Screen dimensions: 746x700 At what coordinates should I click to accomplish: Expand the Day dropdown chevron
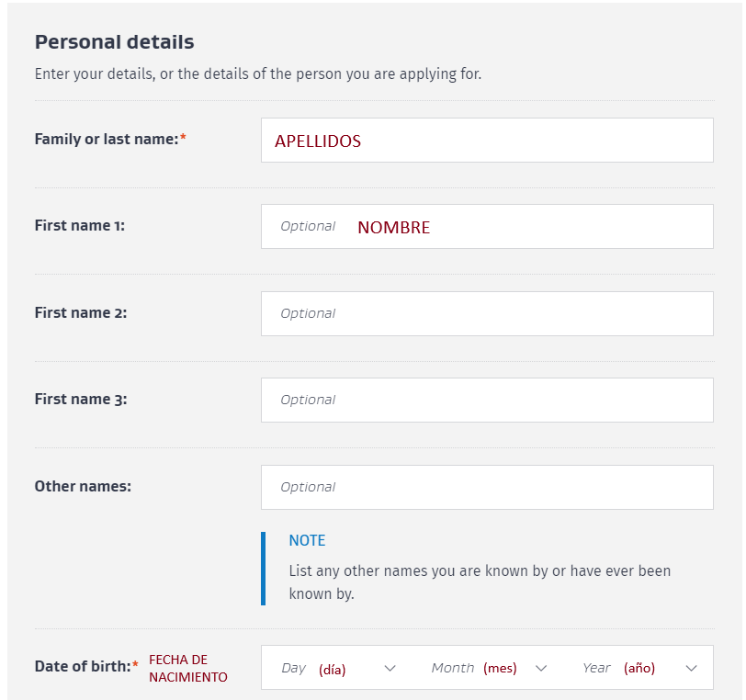coord(390,668)
